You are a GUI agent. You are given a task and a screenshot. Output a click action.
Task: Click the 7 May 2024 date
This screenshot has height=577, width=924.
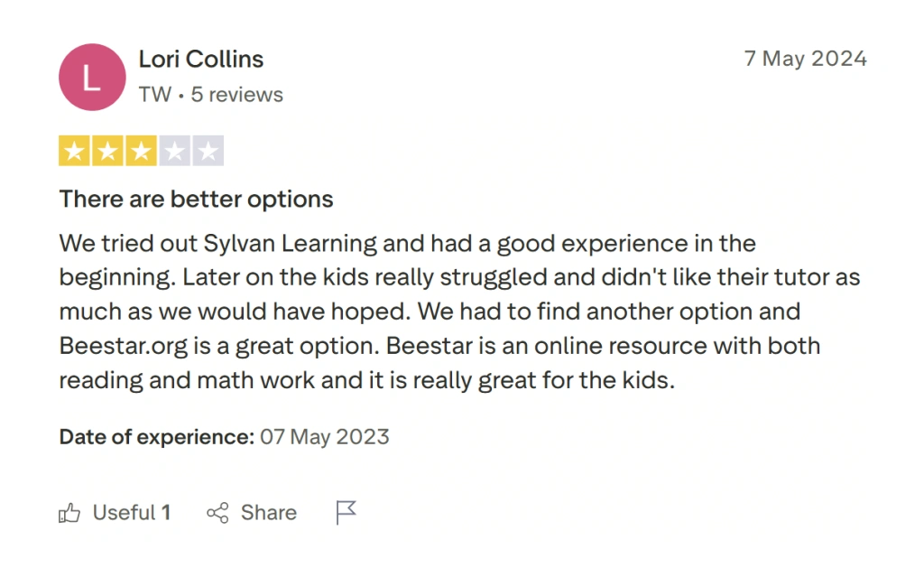click(x=805, y=58)
